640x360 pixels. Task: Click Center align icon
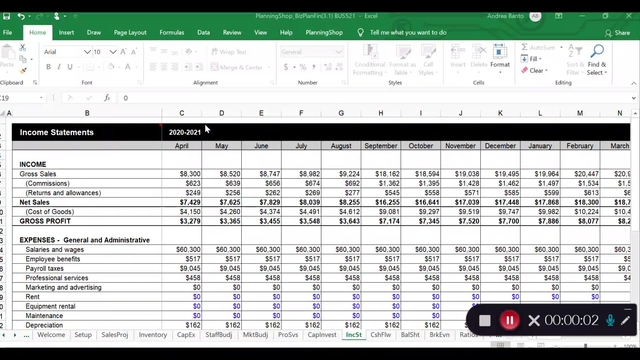click(164, 67)
